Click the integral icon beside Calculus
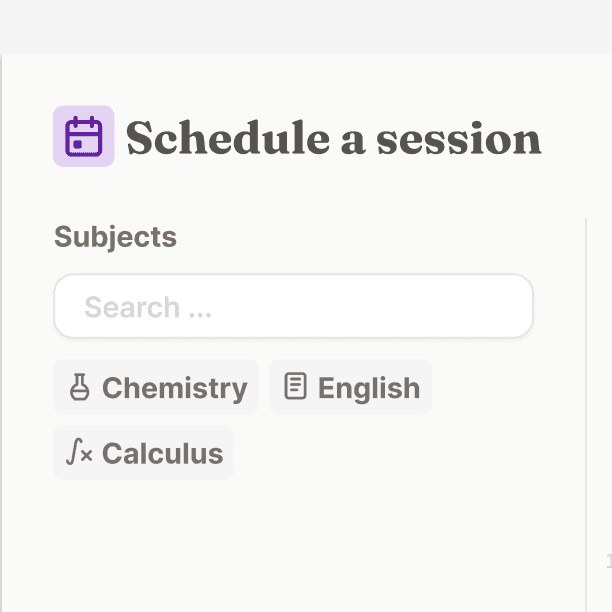This screenshot has width=612, height=612. pyautogui.click(x=79, y=452)
